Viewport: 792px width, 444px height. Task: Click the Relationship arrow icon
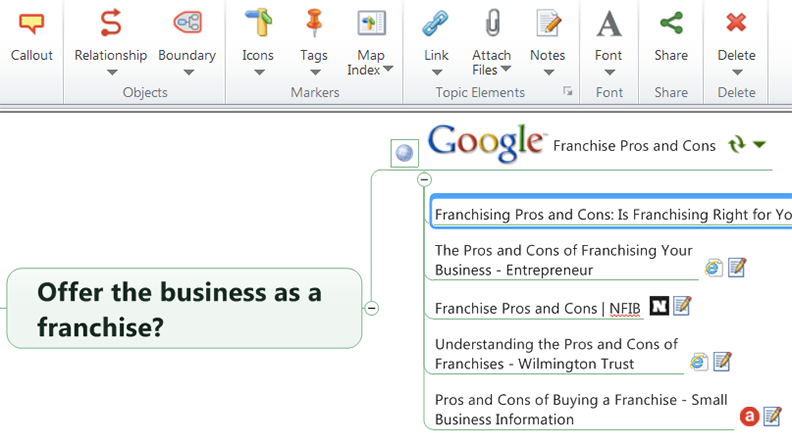coord(110,23)
